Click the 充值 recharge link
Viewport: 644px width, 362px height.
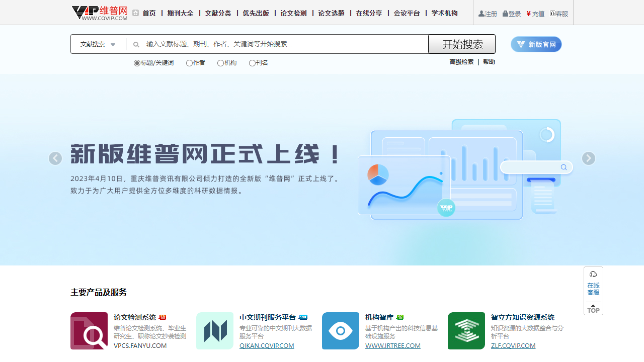coord(535,14)
